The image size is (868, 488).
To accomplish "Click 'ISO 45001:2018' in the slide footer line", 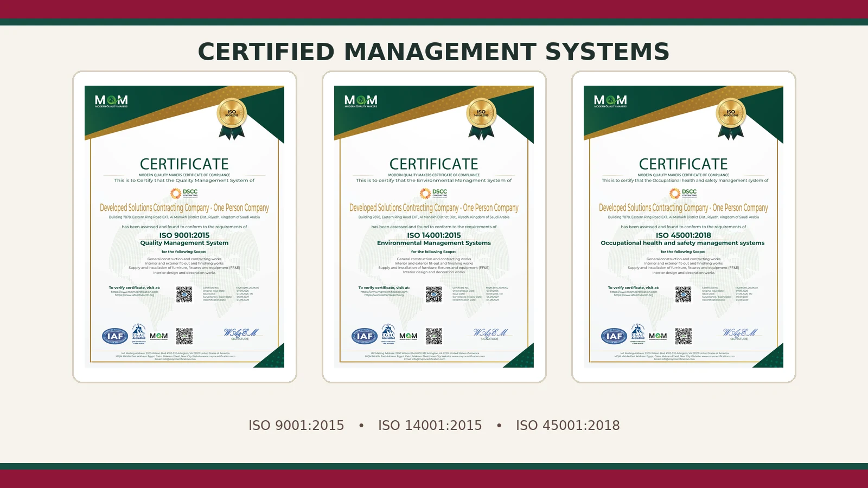I will (568, 426).
